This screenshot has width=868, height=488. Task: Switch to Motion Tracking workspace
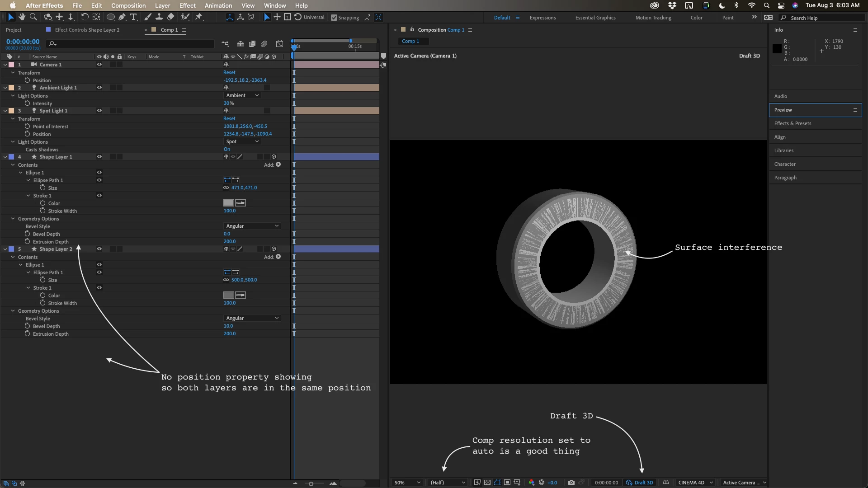[x=653, y=18]
